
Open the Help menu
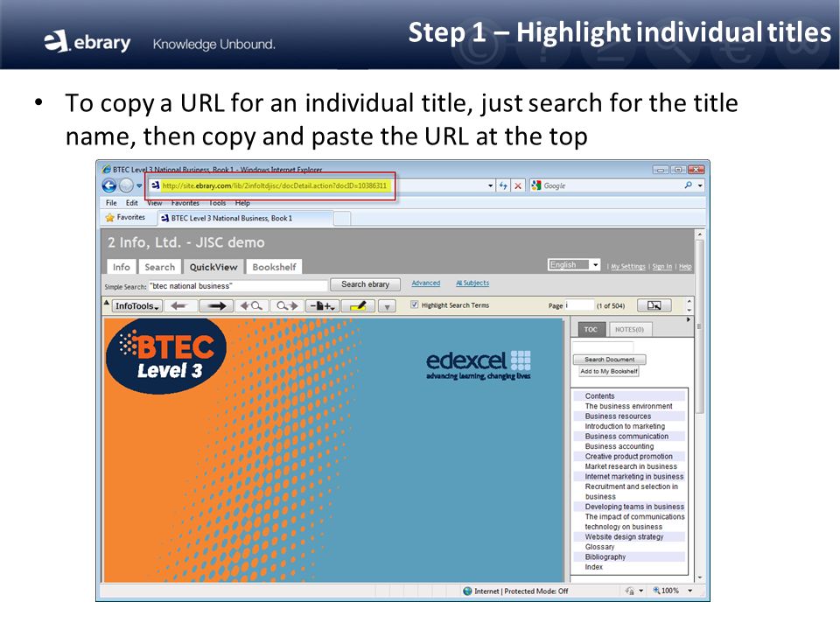pyautogui.click(x=242, y=203)
